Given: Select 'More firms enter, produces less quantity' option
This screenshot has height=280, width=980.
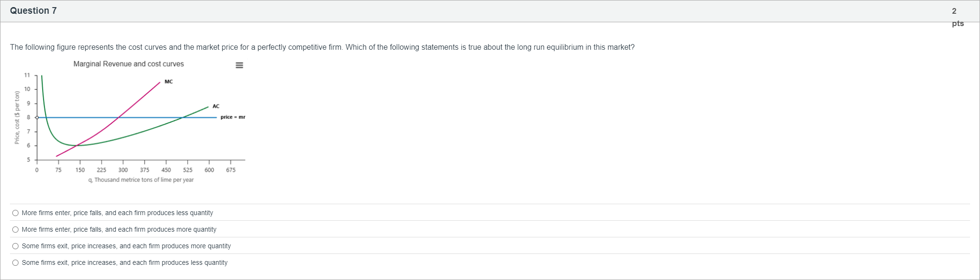Looking at the screenshot, I should click(16, 213).
